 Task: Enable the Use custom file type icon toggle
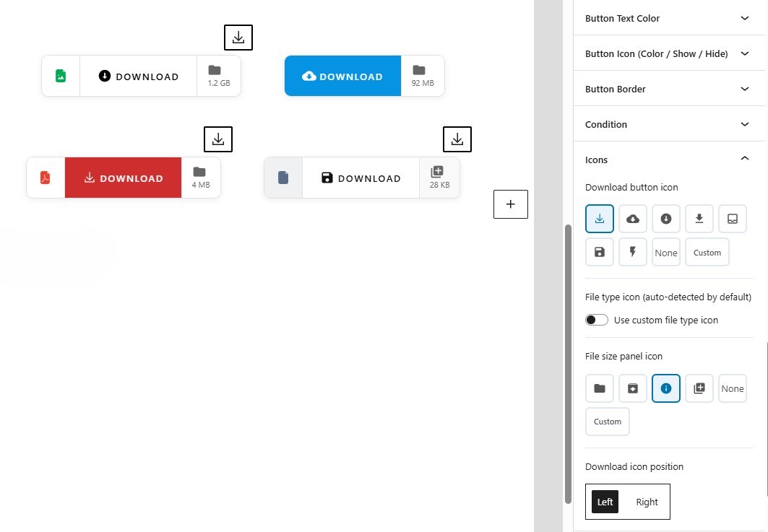(597, 319)
